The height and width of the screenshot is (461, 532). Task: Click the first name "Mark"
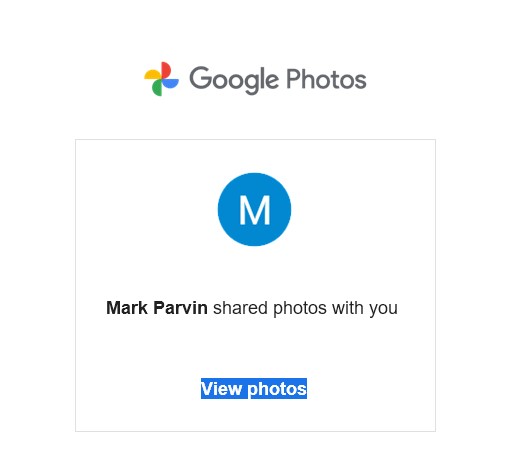127,308
